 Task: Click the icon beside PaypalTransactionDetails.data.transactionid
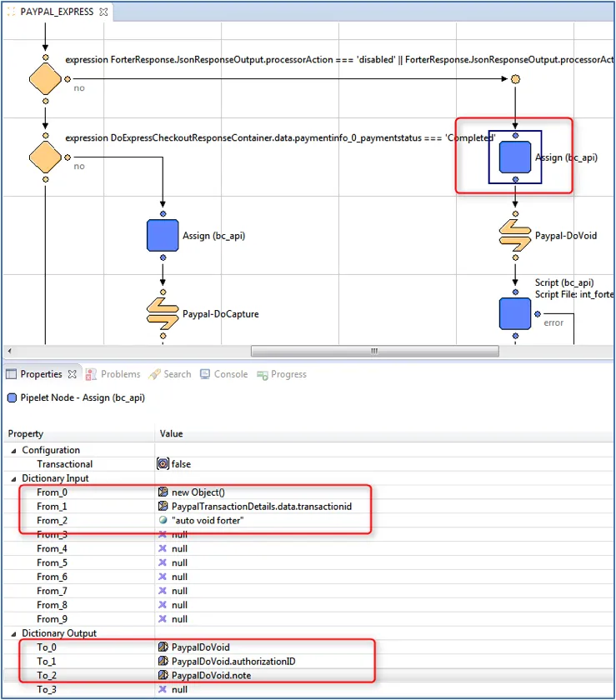[x=163, y=507]
